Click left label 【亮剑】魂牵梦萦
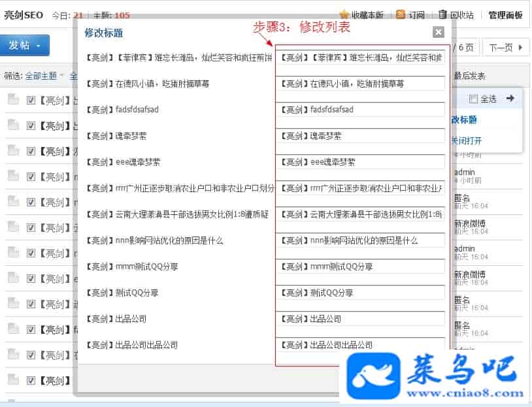Viewport: 532px width, 407px height. [x=116, y=136]
